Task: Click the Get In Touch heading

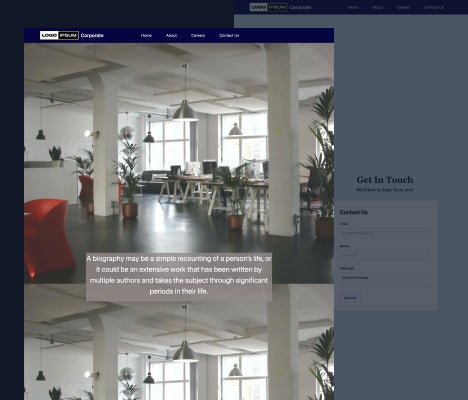Action: point(385,180)
